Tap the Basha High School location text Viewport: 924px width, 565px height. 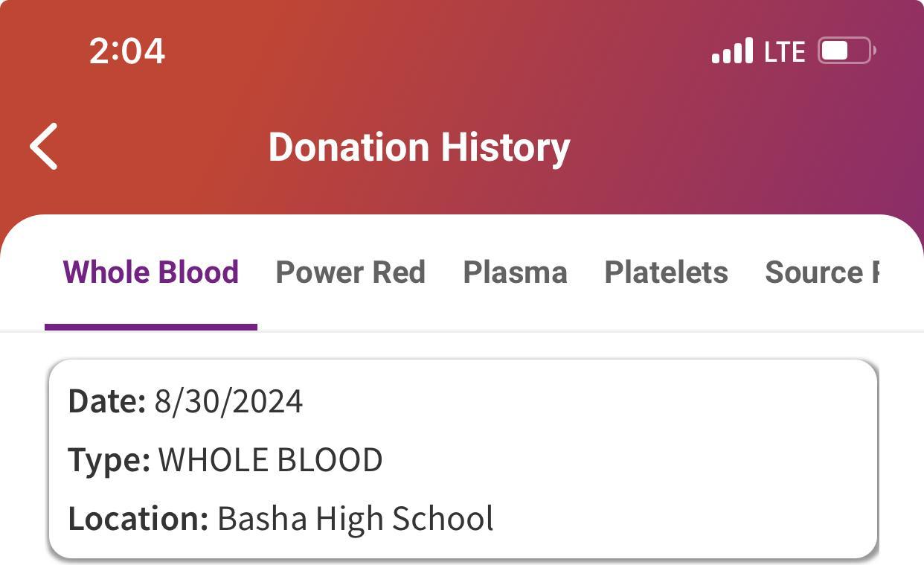(355, 519)
